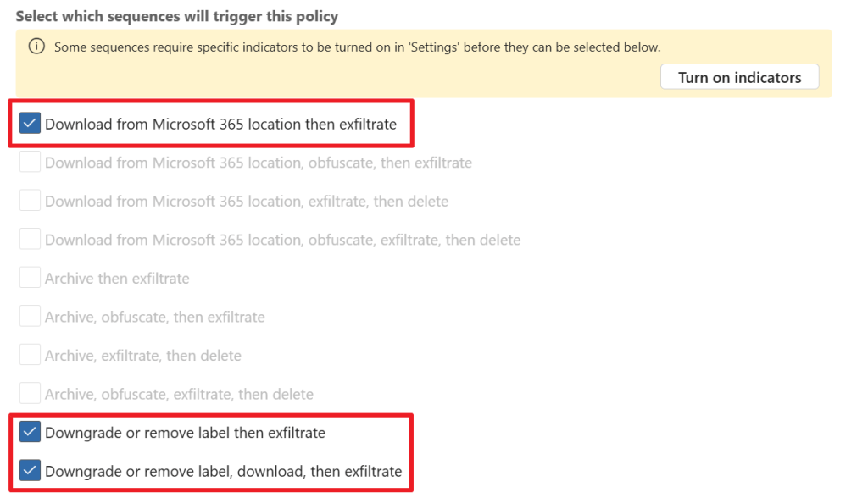Tick the Download, obfuscate, exfiltrate, then delete checkbox
868x498 pixels.
pyautogui.click(x=30, y=240)
